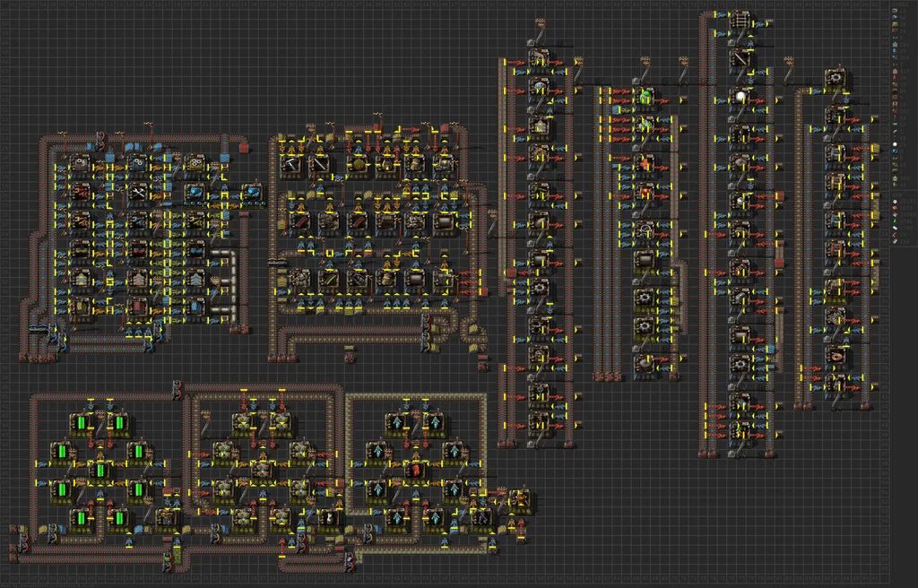Select the top-left green module assembler

coord(81,423)
